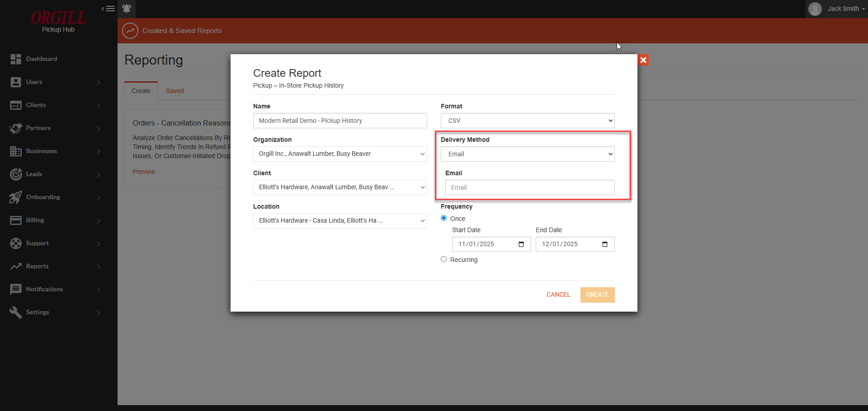Expand the Partners submenu chevron
The image size is (868, 411).
(99, 129)
